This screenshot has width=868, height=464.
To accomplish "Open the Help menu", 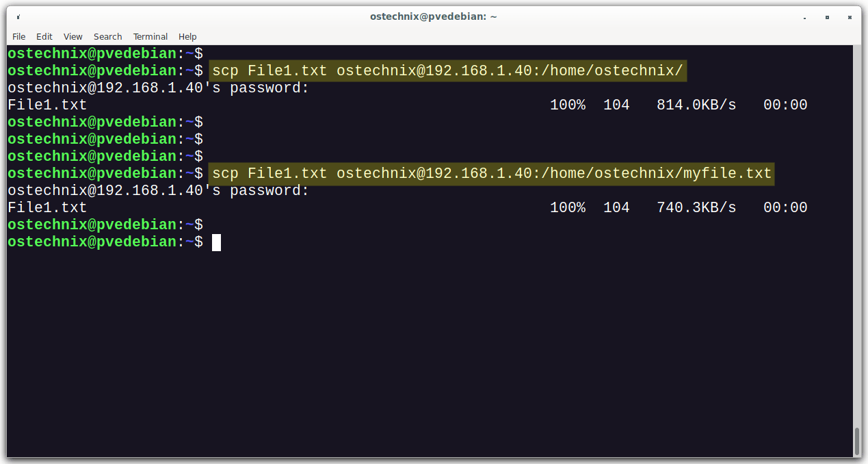I will point(187,36).
